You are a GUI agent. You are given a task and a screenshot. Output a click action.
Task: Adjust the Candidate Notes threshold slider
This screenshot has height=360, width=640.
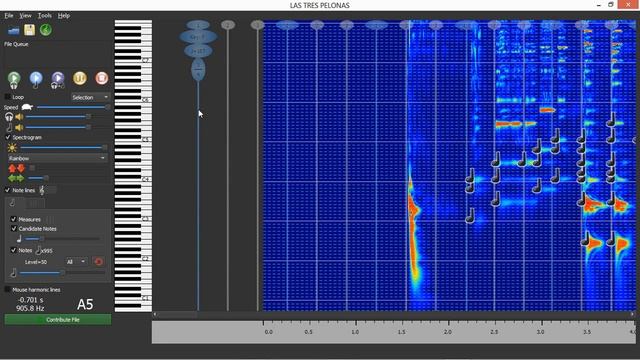(x=62, y=239)
